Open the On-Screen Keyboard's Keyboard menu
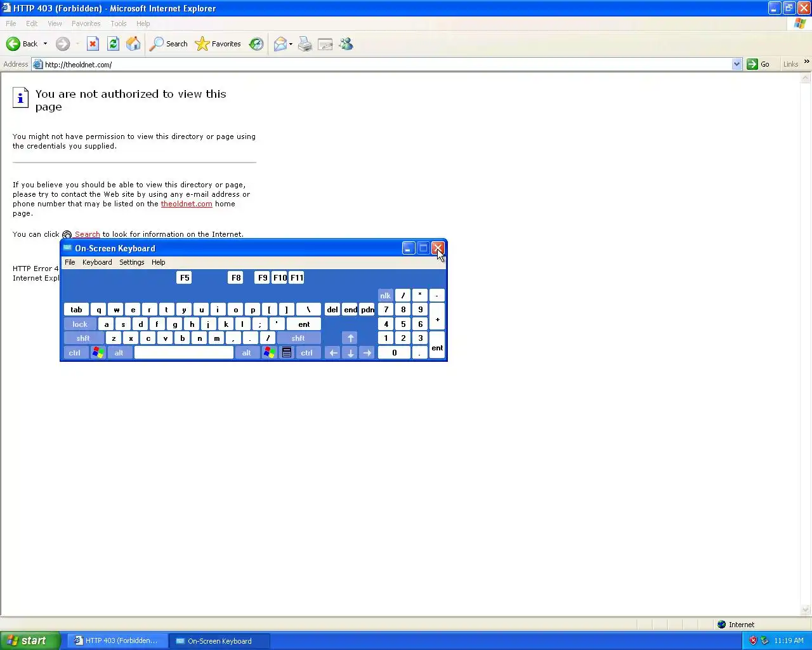812x650 pixels. point(97,262)
